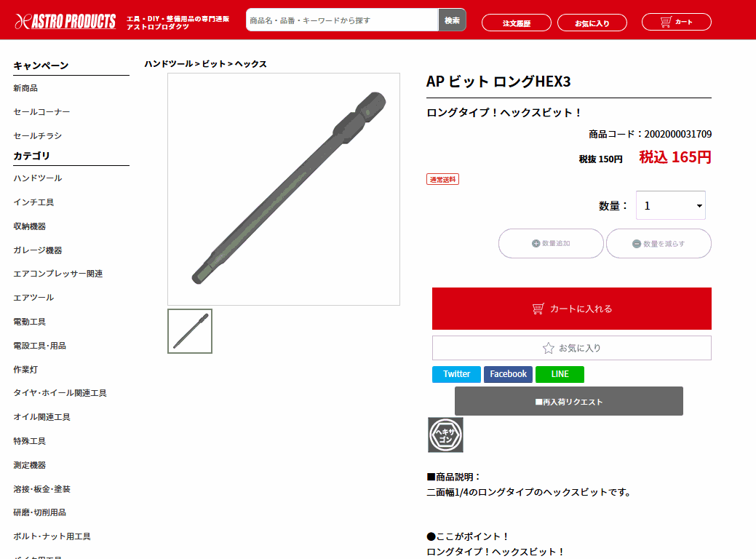Open the cart via header cart icon

[676, 22]
